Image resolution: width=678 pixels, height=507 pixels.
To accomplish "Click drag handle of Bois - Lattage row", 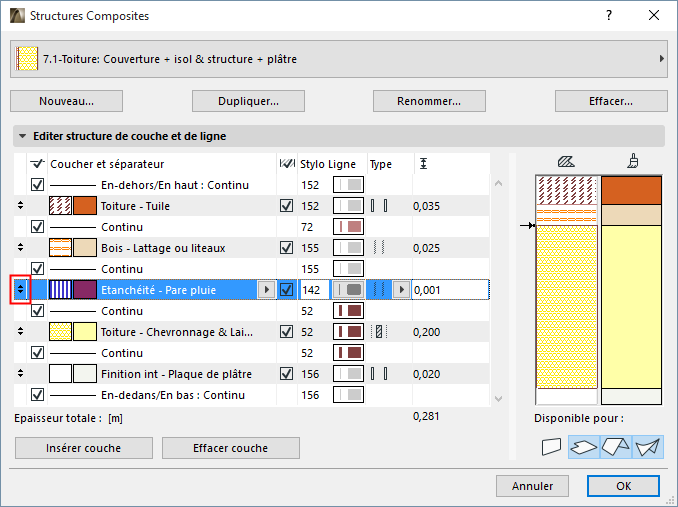I will tap(20, 248).
